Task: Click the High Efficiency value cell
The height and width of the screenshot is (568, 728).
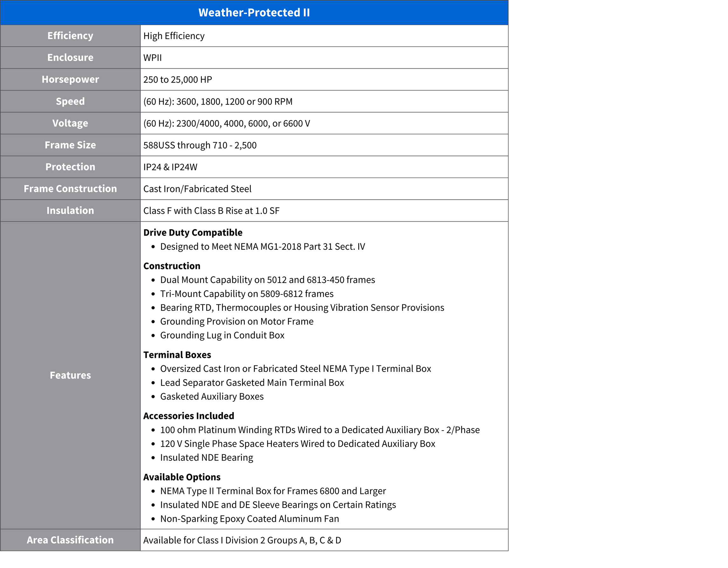Action: 174,36
